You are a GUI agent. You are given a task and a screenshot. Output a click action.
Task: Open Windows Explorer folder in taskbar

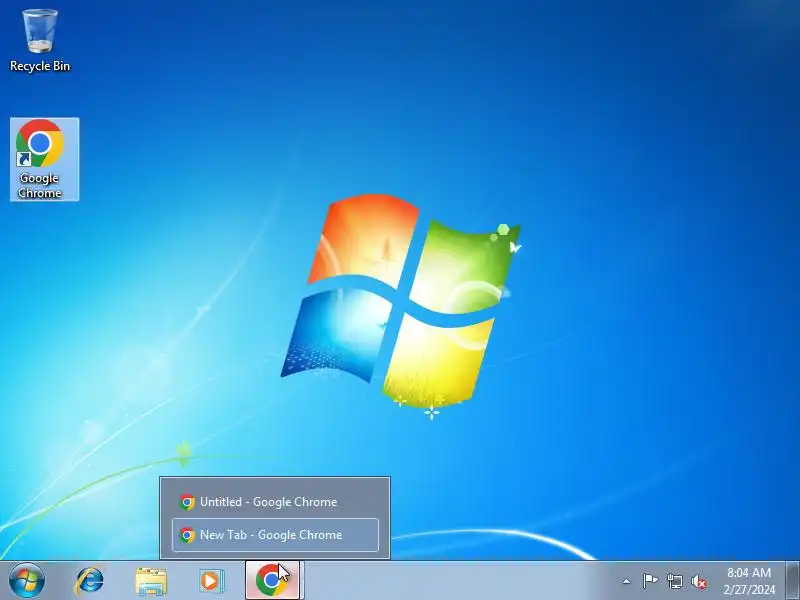point(151,581)
